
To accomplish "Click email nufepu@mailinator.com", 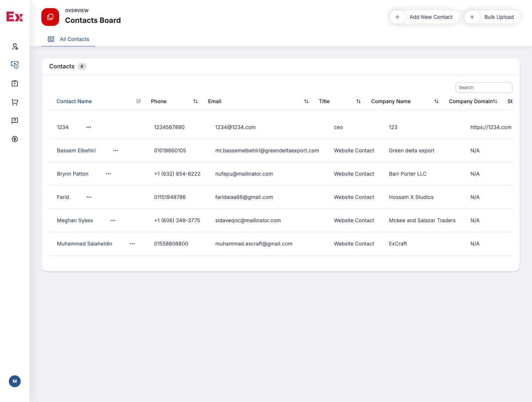I will tap(244, 174).
